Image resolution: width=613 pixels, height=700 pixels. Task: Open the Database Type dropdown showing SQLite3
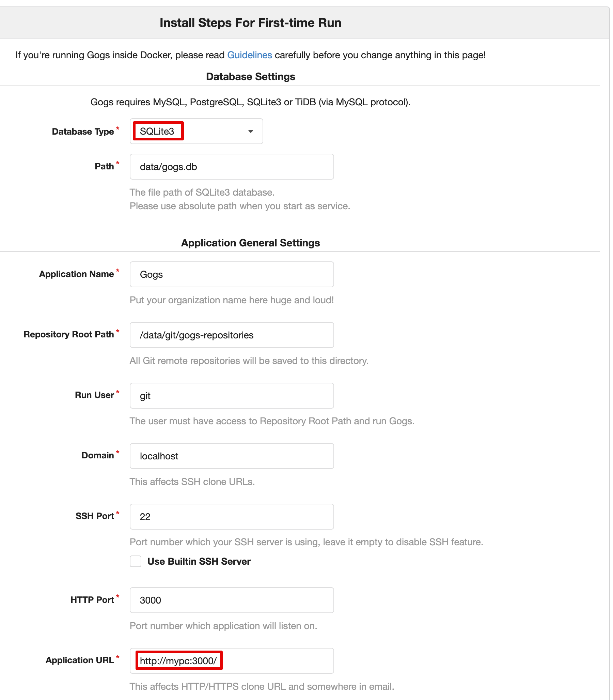[x=197, y=132]
